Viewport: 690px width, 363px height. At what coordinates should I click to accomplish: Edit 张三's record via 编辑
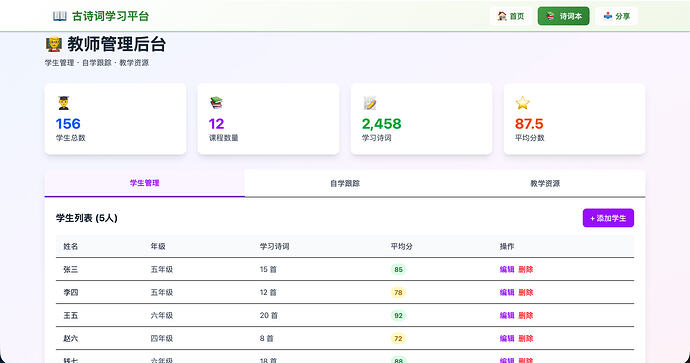[507, 269]
